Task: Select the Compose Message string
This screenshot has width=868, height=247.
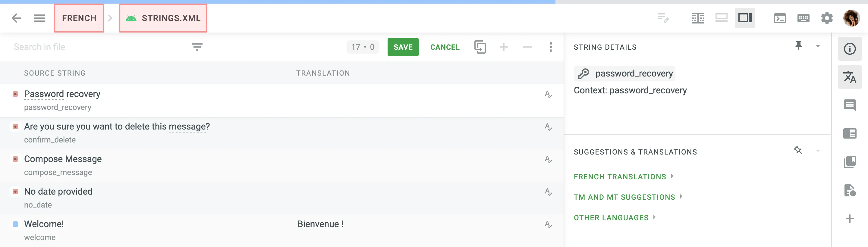Action: tap(63, 159)
